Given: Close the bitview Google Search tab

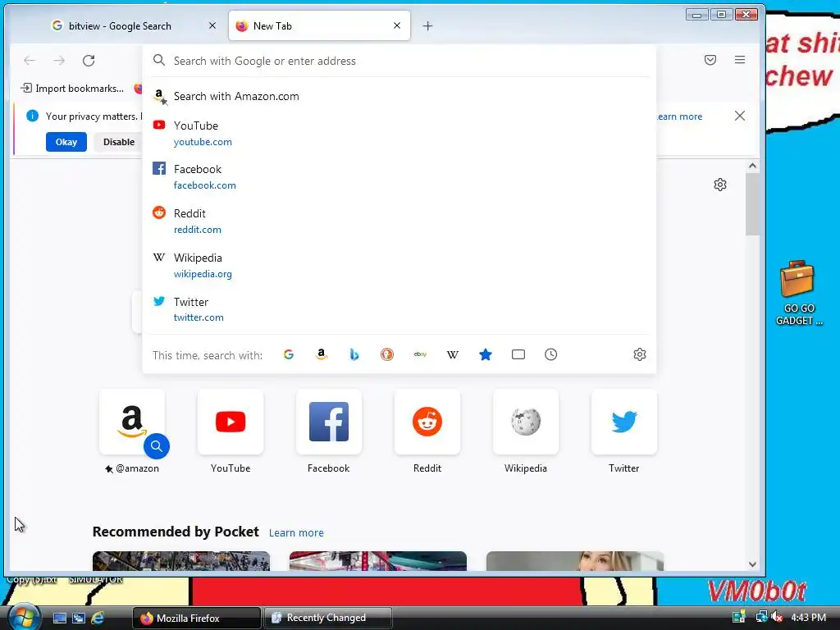Looking at the screenshot, I should click(212, 25).
